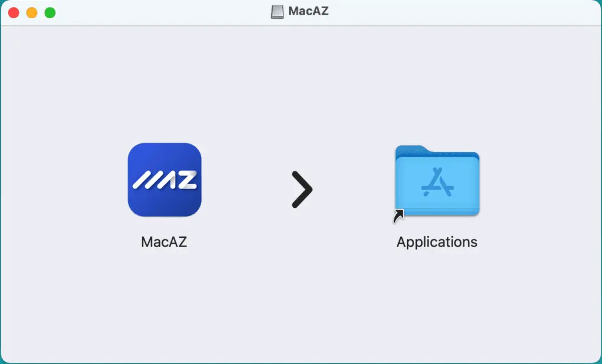Click empty space between arrow and Applications folder
This screenshot has width=602, height=364.
click(353, 190)
